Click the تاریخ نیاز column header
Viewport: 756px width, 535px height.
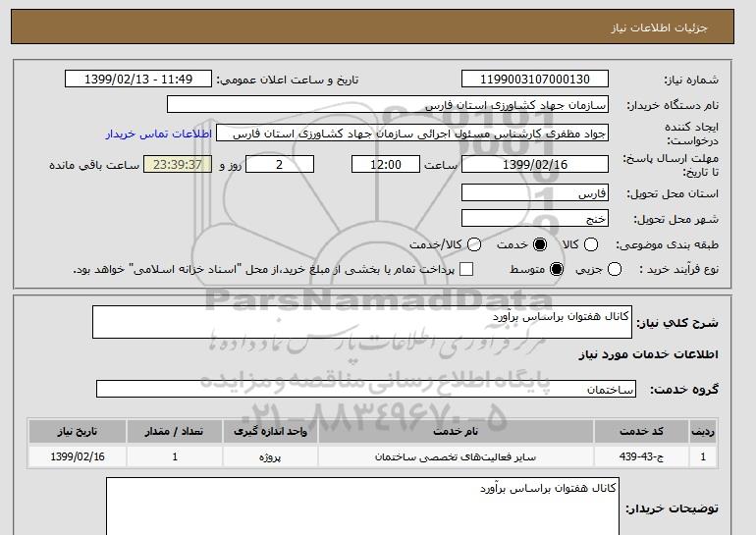78,431
